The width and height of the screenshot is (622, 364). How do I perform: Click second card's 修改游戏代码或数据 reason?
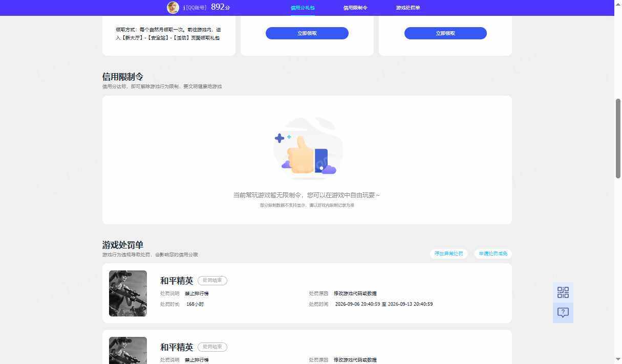355,360
